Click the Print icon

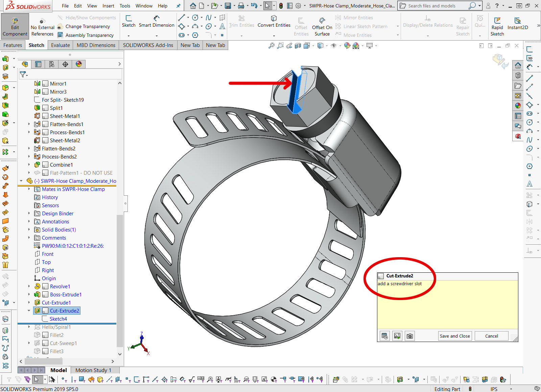pyautogui.click(x=241, y=6)
